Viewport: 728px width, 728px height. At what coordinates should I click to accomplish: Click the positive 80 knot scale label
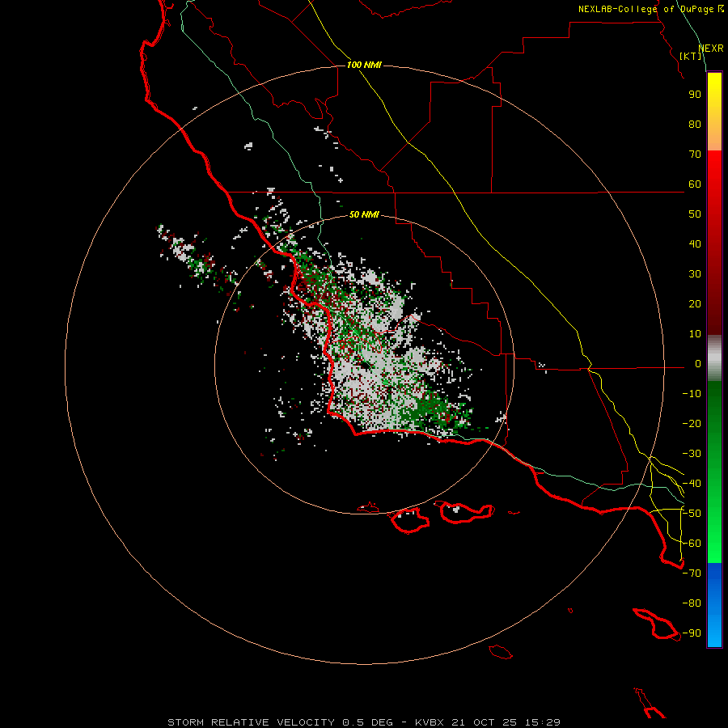pyautogui.click(x=695, y=125)
